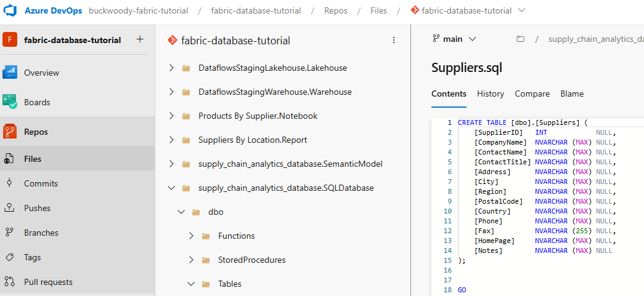Open the main branch selector dropdown
This screenshot has height=296, width=644.
[x=455, y=39]
